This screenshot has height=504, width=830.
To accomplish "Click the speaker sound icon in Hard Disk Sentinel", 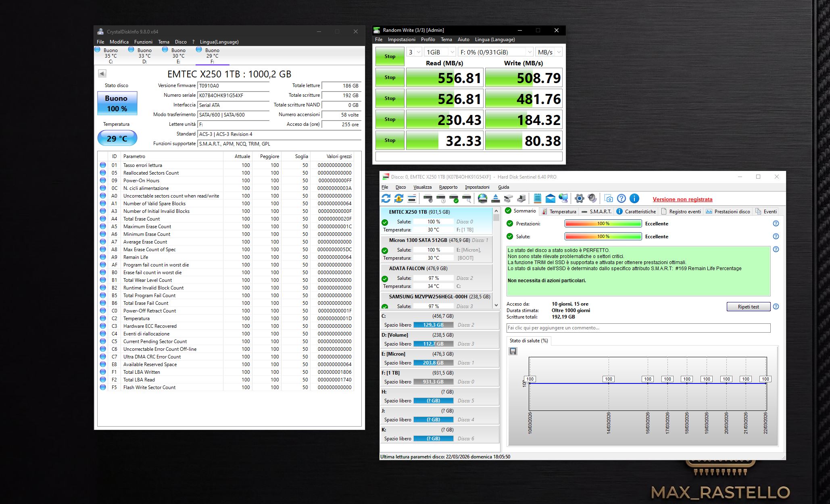I will pyautogui.click(x=592, y=198).
